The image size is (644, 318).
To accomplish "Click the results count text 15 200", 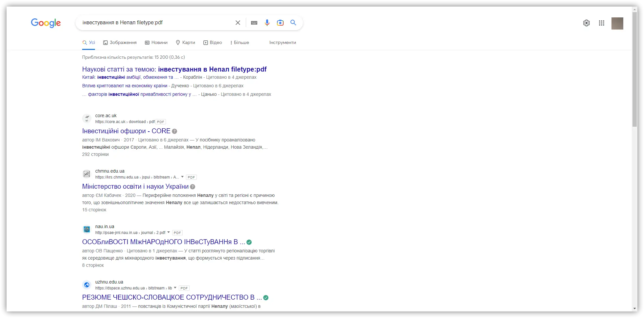I will (x=133, y=57).
